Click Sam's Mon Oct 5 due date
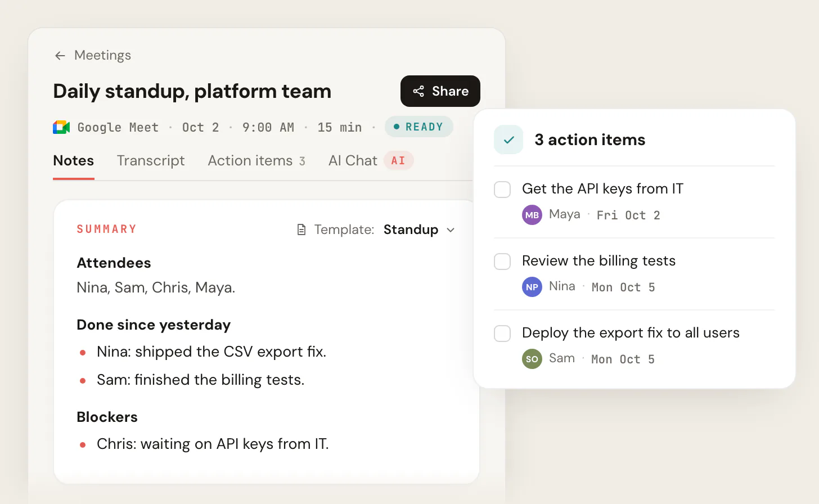 [x=623, y=359]
